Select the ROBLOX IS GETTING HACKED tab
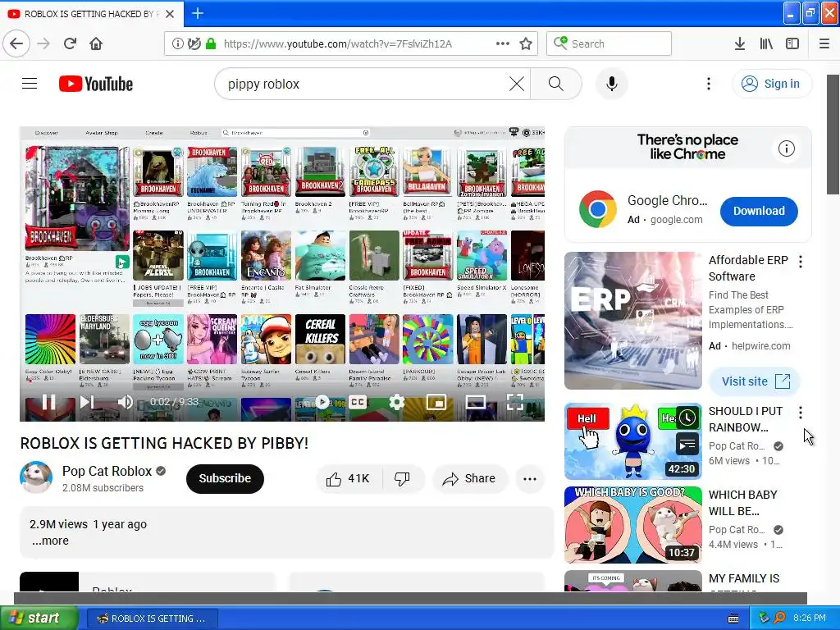 92,13
